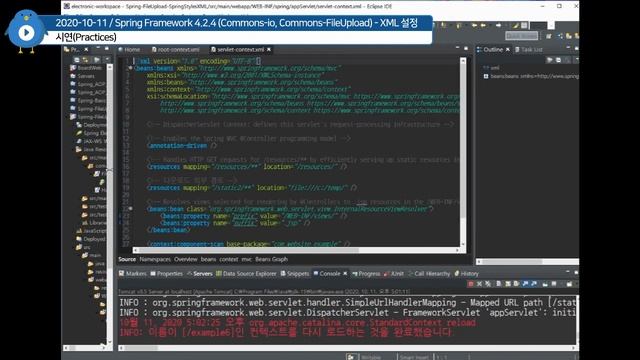Switch to the Home editor tab
The height and width of the screenshot is (360, 640).
click(129, 49)
